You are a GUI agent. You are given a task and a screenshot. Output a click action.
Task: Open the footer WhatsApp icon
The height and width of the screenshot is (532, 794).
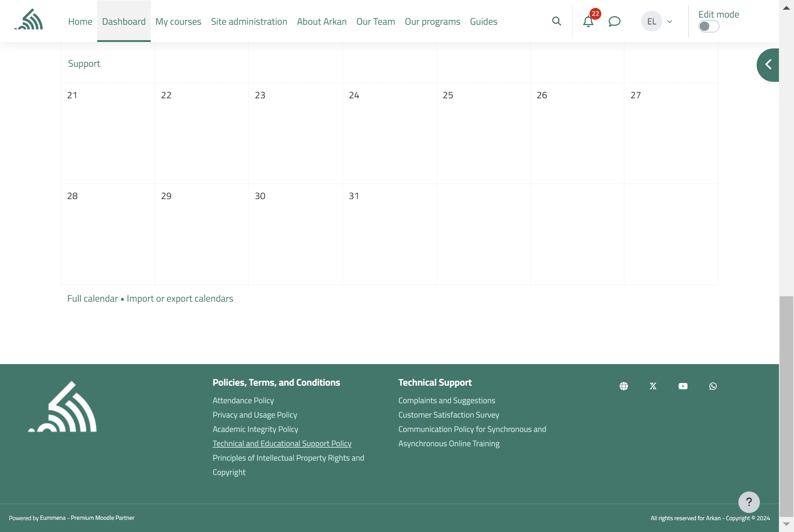tap(713, 386)
